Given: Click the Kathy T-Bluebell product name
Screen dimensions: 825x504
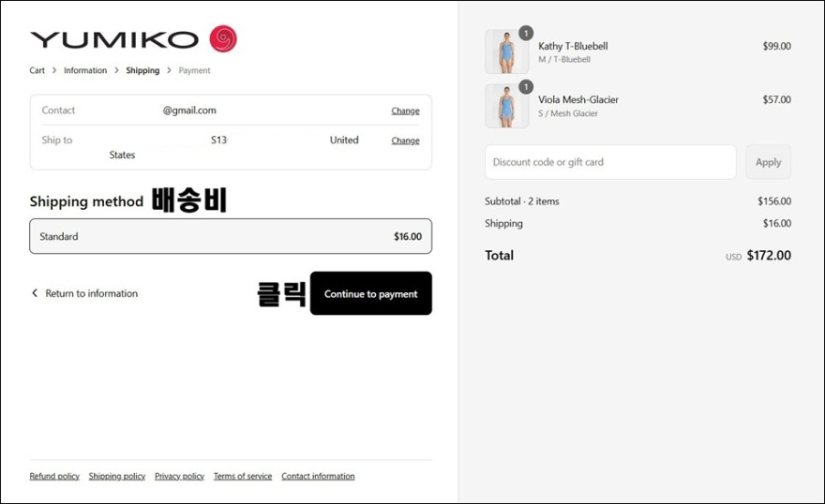Looking at the screenshot, I should point(573,46).
